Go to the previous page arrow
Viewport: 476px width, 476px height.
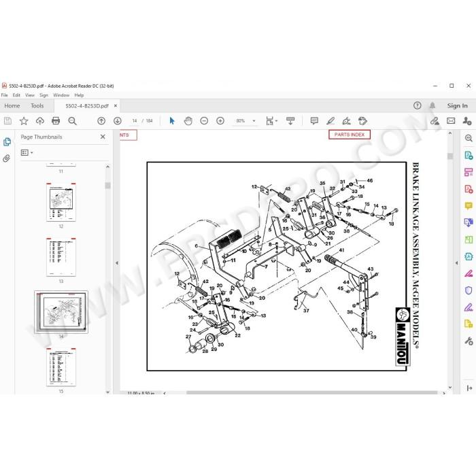(x=101, y=121)
